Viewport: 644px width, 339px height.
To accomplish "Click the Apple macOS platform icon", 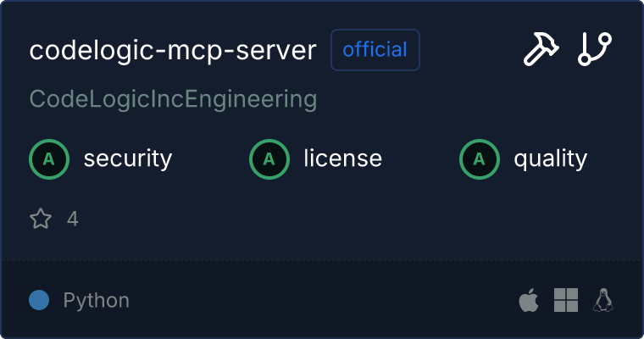I will (x=528, y=300).
